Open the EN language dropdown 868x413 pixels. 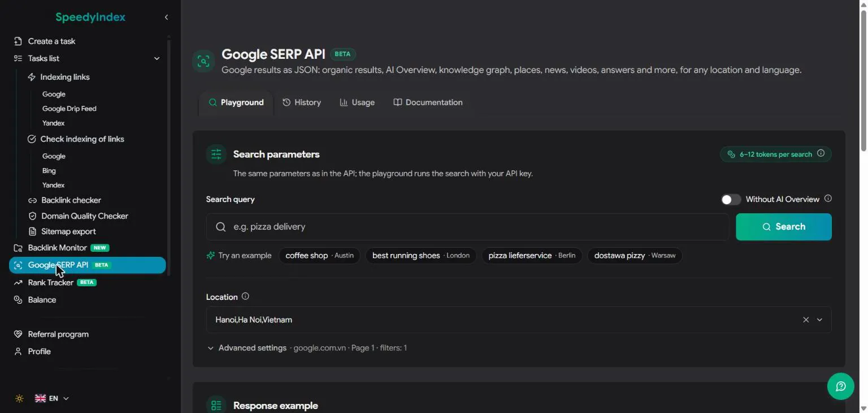click(52, 398)
